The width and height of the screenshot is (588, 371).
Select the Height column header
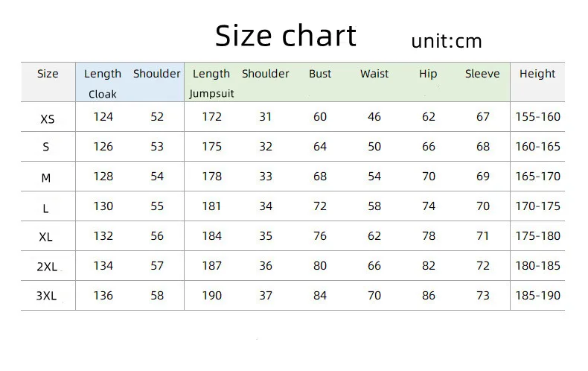tap(537, 74)
